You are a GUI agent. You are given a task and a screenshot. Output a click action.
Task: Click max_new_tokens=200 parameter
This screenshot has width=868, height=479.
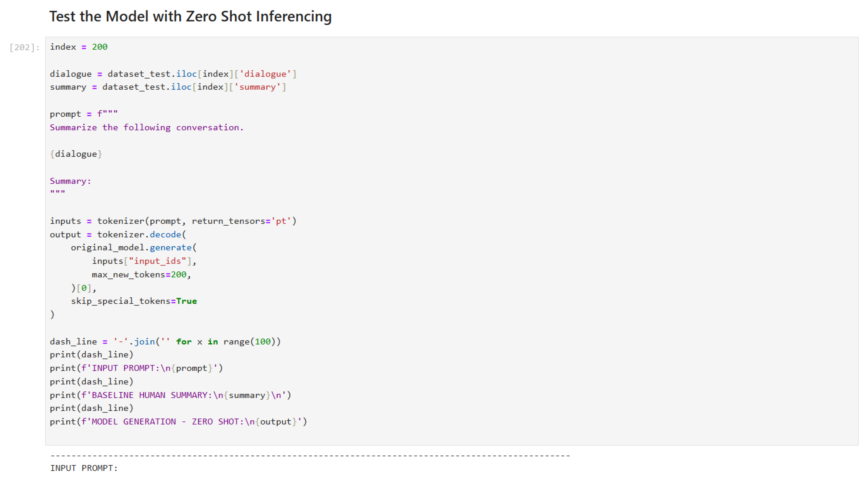point(139,275)
